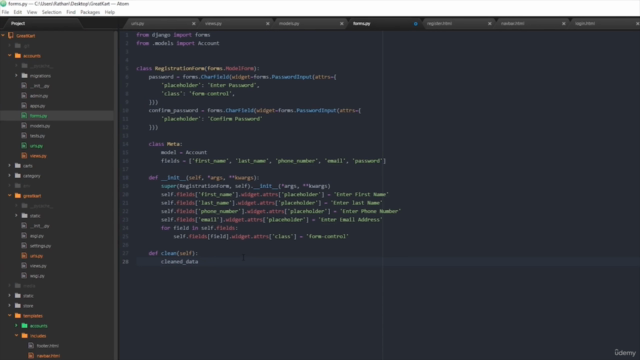This screenshot has height=360, width=640.
Task: Place cursor after 'cleaned_data' on line 28
Action: (198, 262)
